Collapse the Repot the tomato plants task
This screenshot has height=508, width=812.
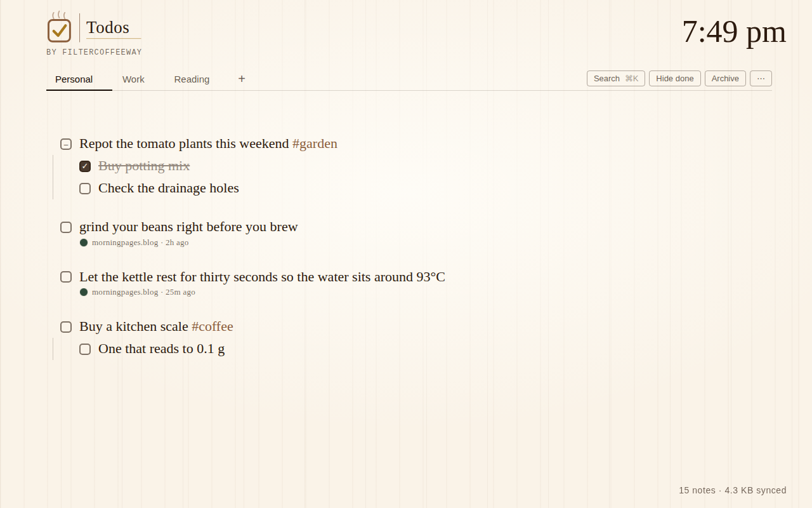coord(66,144)
